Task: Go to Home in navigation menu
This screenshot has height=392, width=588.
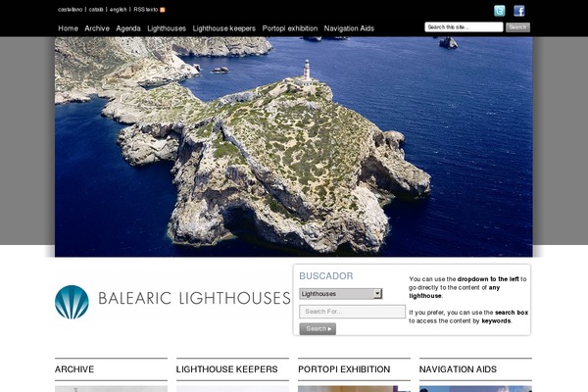Action: (68, 28)
